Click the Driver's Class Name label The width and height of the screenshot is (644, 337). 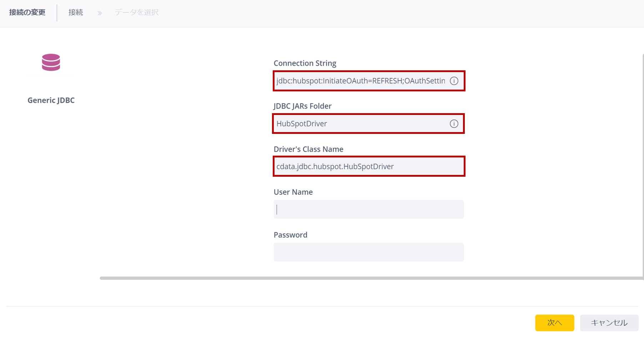(x=308, y=149)
